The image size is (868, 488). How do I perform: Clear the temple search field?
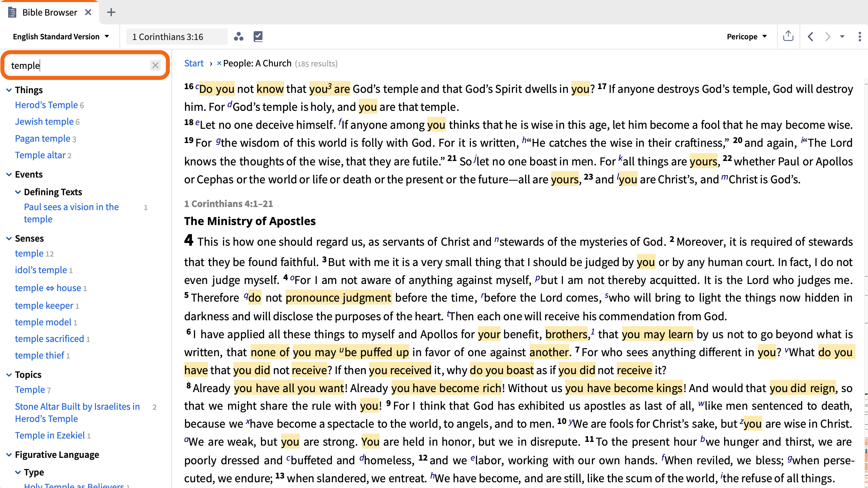156,65
